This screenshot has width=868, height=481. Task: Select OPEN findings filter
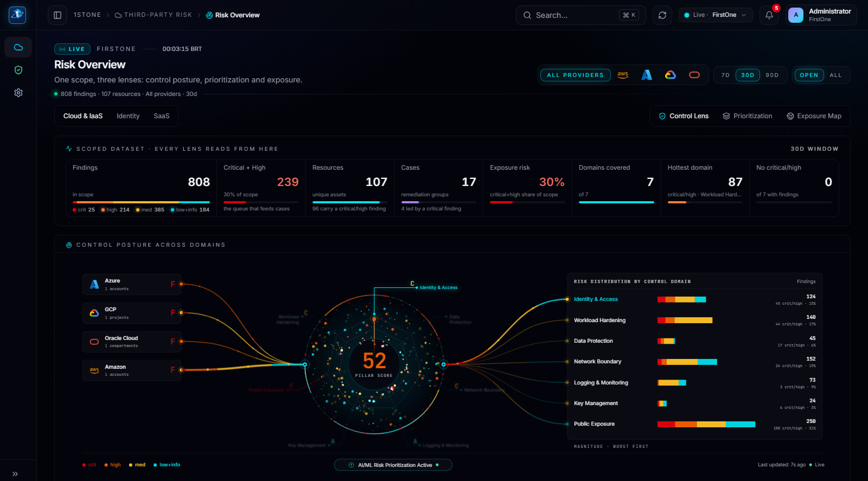tap(809, 75)
